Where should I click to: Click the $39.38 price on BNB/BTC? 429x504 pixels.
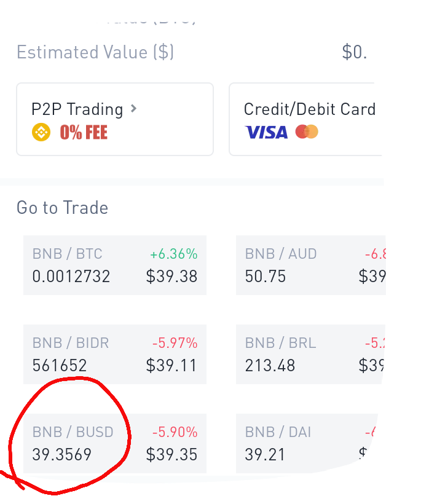coord(171,276)
